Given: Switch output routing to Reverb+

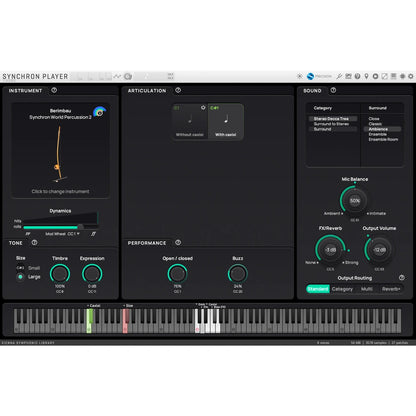Looking at the screenshot, I should pos(391,289).
